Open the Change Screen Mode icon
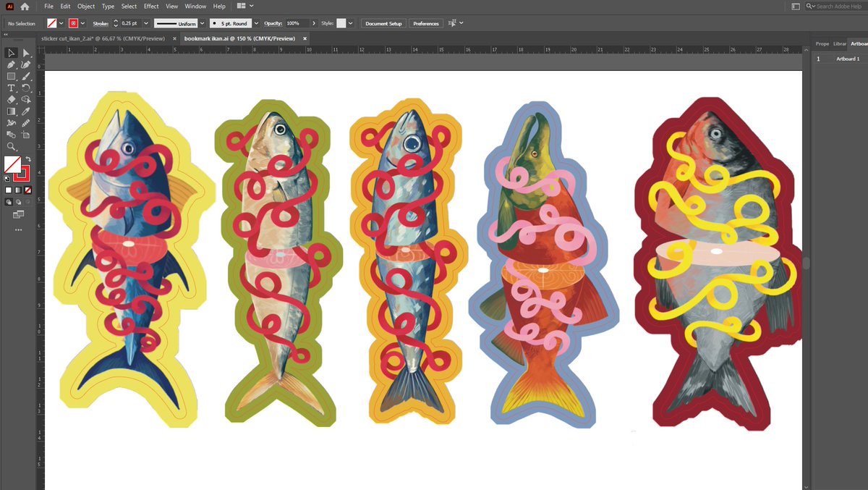 pos(18,214)
